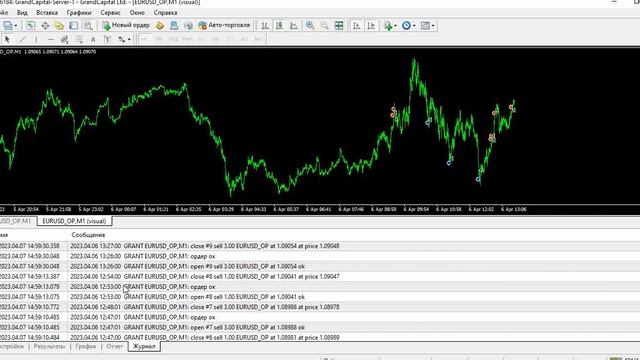Image resolution: width=640 pixels, height=360 pixels.
Task: Open the Окно menu
Action: coord(137,13)
